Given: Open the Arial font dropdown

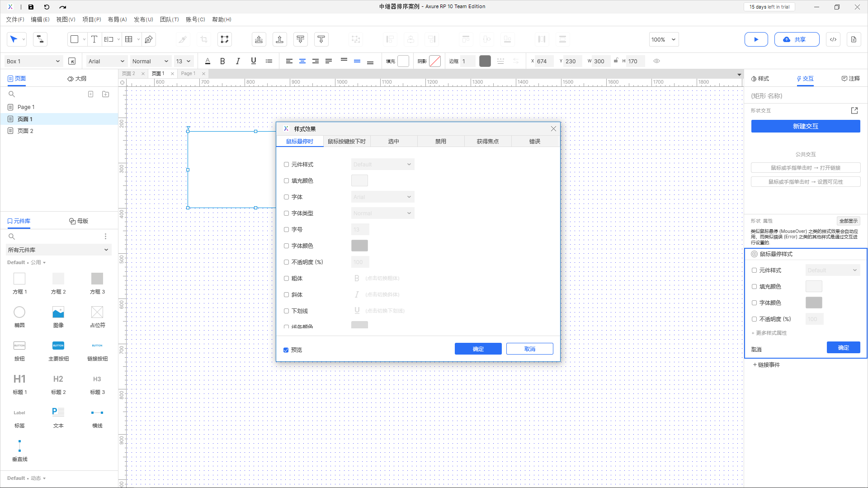Looking at the screenshot, I should point(106,61).
